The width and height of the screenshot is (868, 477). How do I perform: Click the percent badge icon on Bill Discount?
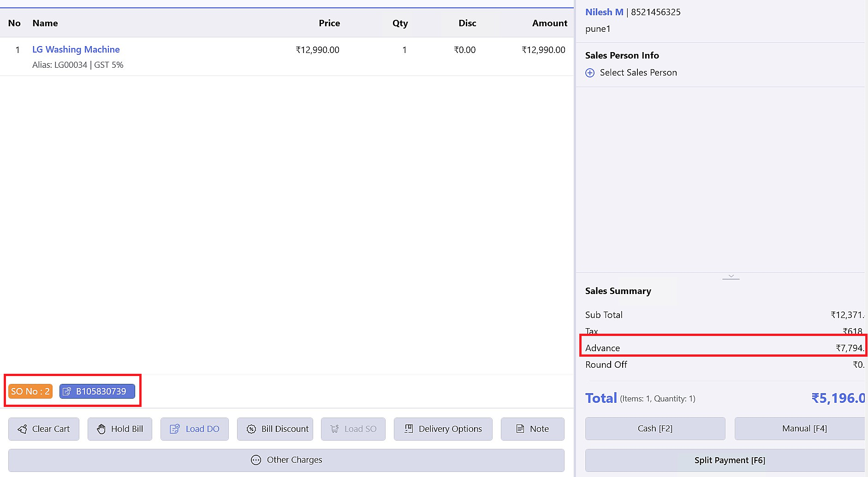click(x=251, y=429)
